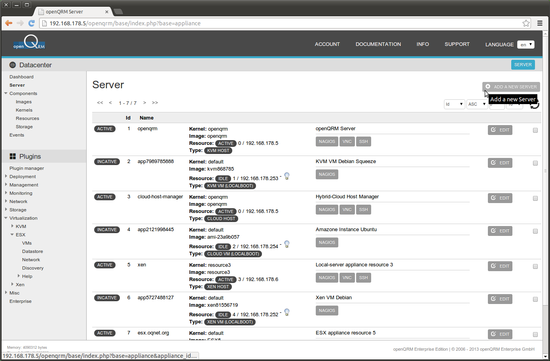550x361 pixels.
Task: Click the Datacenter globe icon
Action: click(13, 65)
